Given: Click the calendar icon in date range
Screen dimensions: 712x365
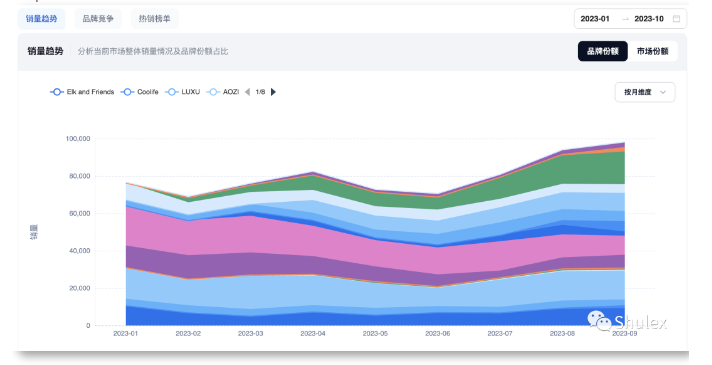Looking at the screenshot, I should coord(676,19).
